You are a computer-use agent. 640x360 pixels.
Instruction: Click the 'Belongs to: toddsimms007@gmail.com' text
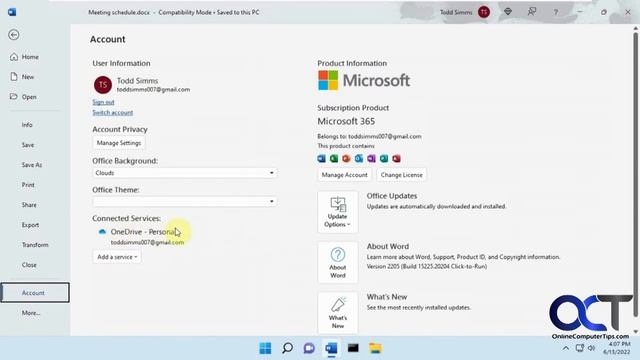[369, 136]
